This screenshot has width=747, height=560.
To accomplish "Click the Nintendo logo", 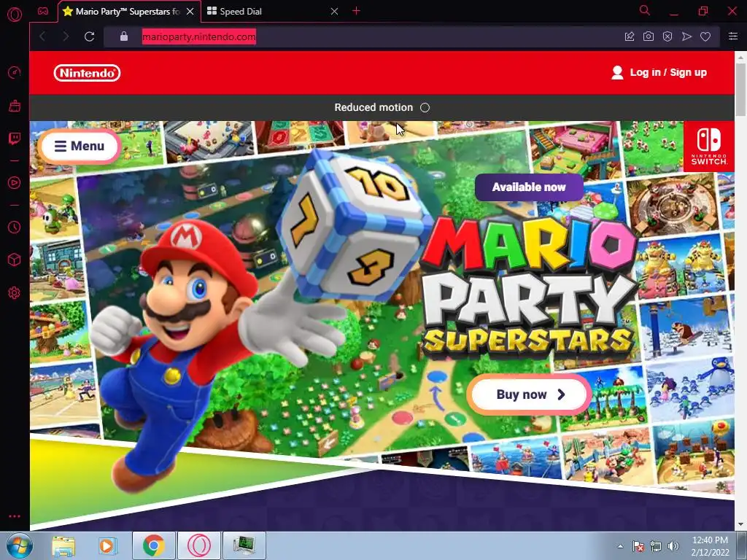I will coord(87,73).
